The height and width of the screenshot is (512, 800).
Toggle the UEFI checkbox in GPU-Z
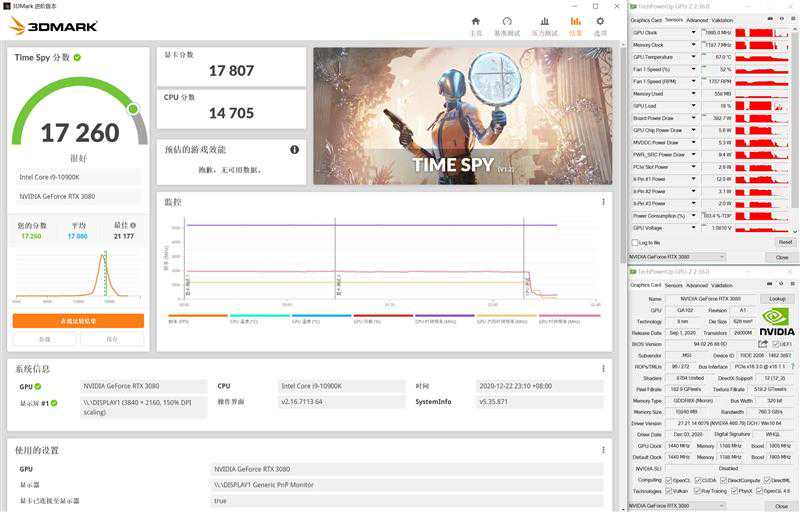pyautogui.click(x=776, y=344)
